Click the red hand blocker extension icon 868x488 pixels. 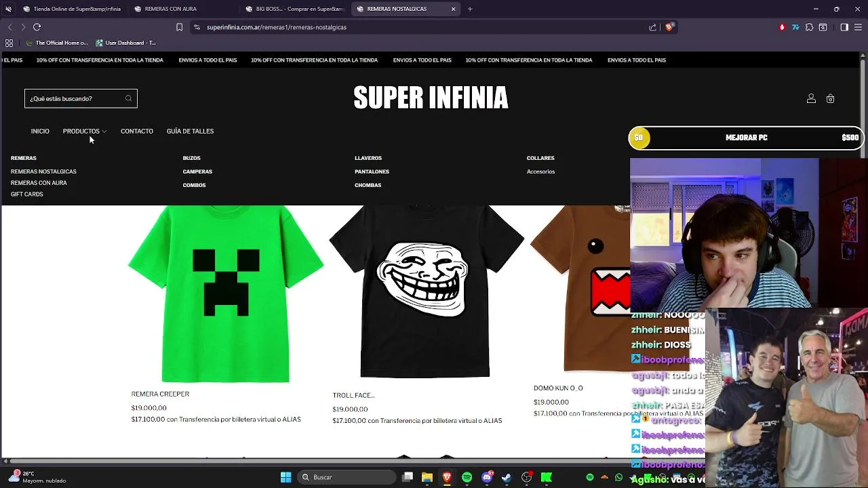[782, 27]
